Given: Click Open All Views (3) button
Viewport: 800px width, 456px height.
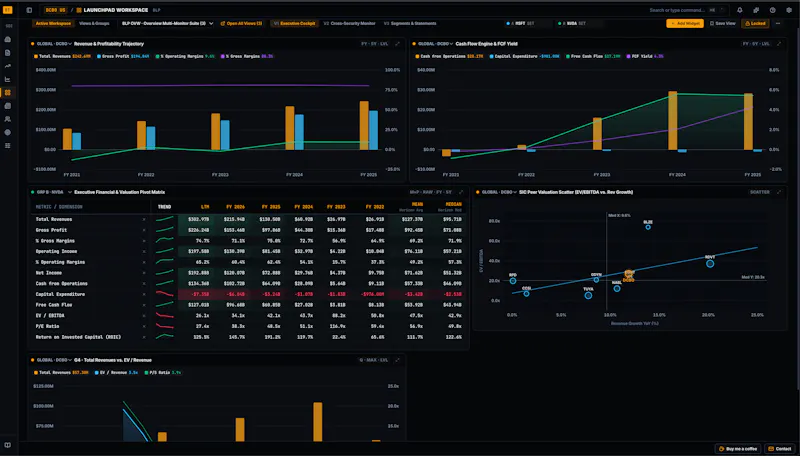Looking at the screenshot, I should click(241, 23).
